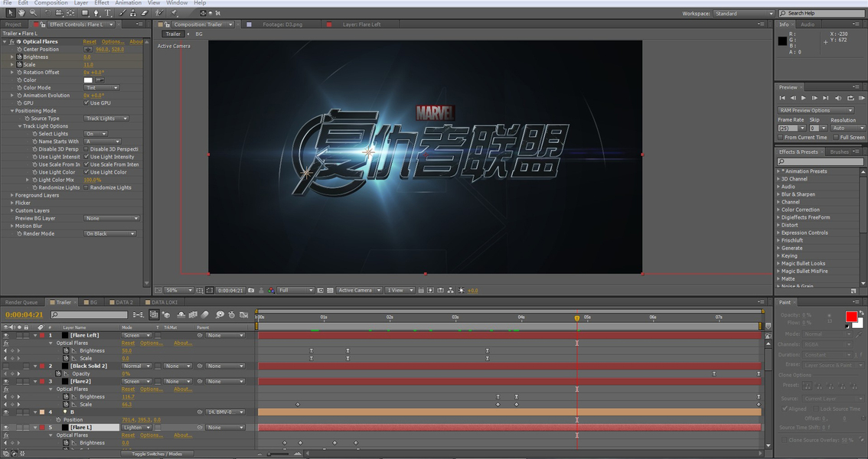Click stopwatch for Center Position property

click(x=19, y=49)
